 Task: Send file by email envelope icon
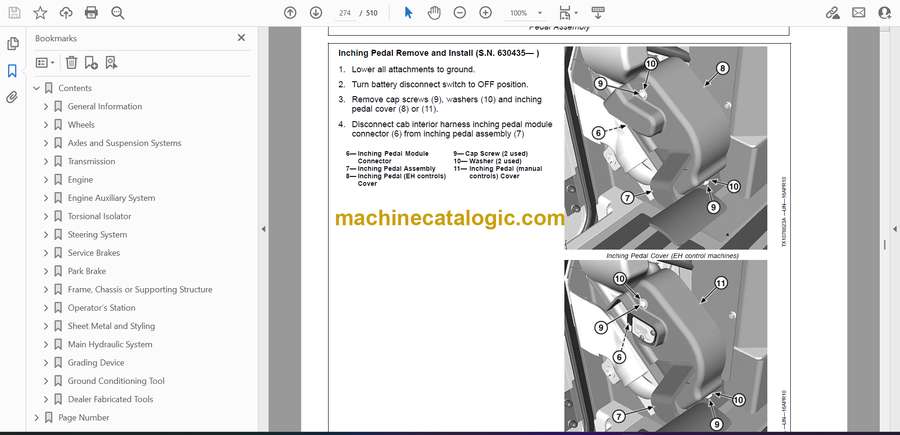click(859, 13)
